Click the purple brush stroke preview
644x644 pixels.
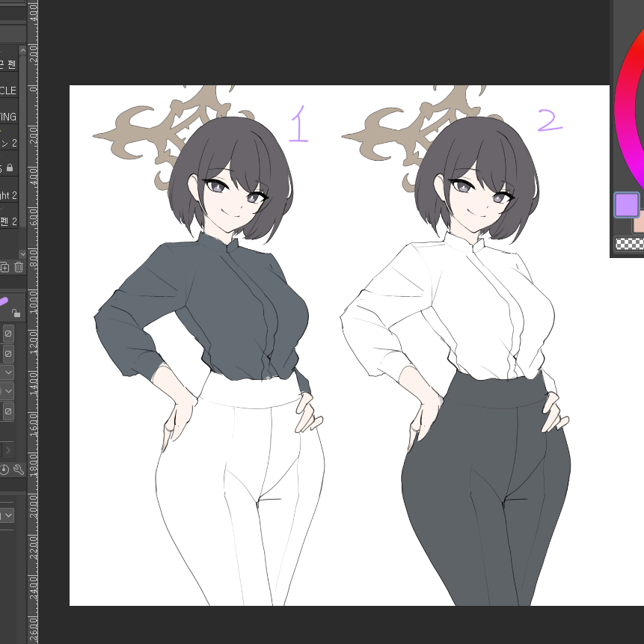pos(3,302)
